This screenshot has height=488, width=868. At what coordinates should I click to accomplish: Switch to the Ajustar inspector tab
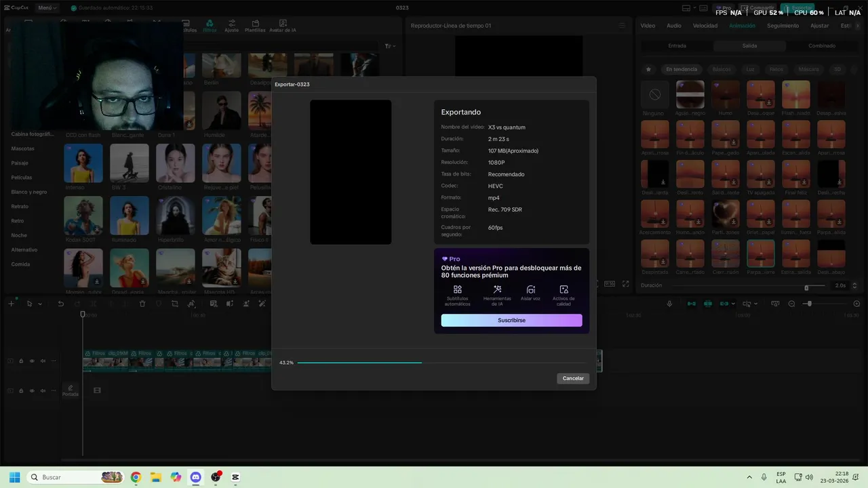click(820, 26)
